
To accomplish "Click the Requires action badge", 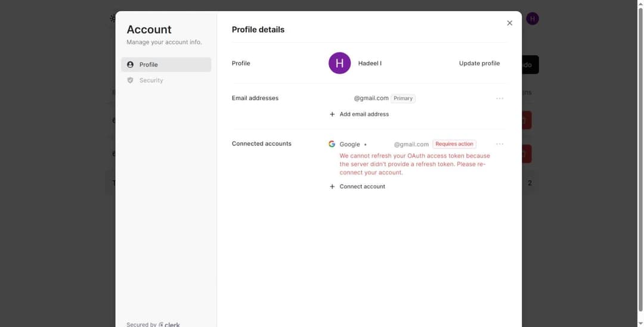I will coord(454,144).
